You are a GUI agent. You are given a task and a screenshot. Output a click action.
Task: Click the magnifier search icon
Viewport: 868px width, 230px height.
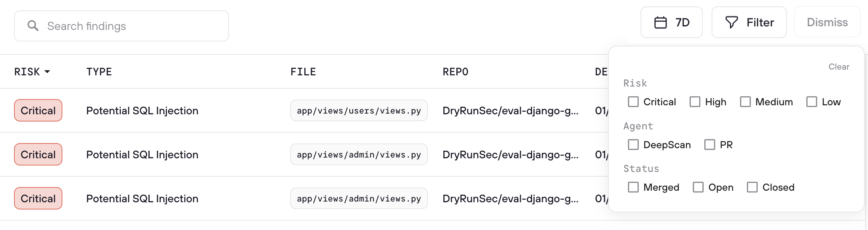click(x=33, y=26)
